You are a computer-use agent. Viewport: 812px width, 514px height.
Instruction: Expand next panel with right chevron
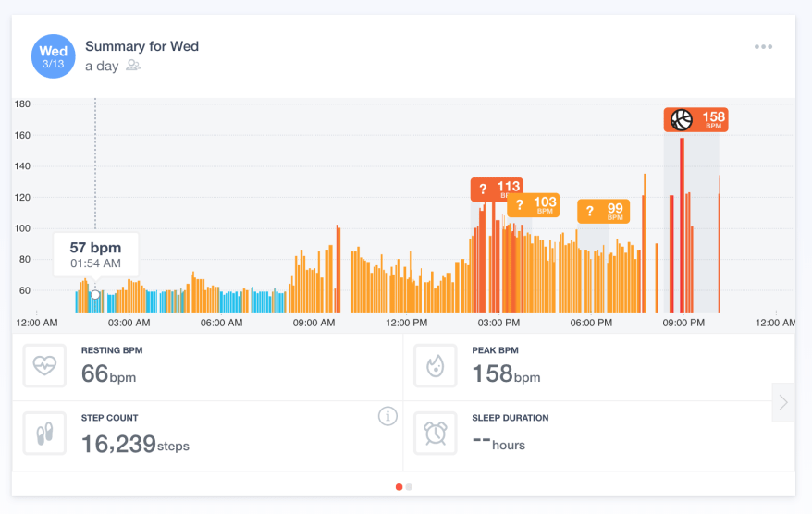[x=782, y=402]
